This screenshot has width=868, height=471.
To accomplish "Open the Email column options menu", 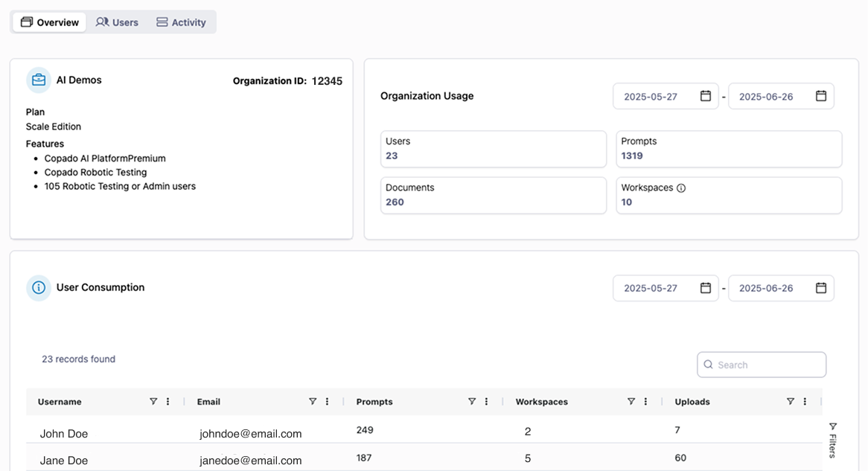I will [x=328, y=402].
